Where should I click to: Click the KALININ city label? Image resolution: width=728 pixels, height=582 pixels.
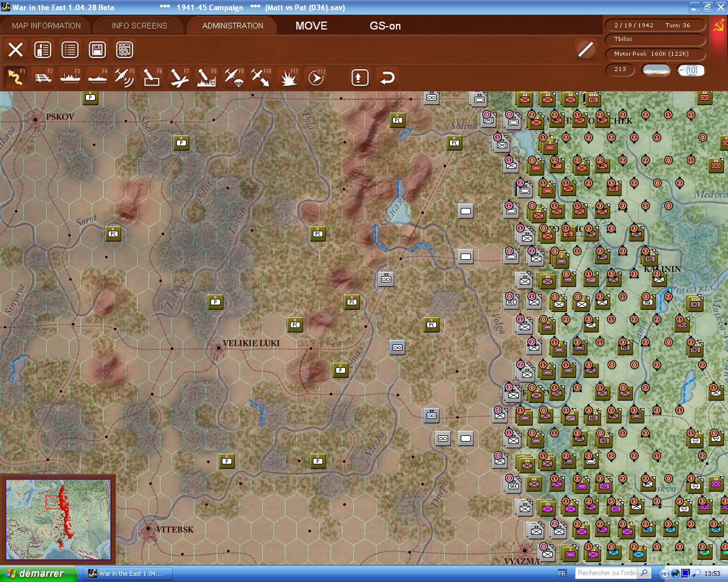(x=663, y=269)
